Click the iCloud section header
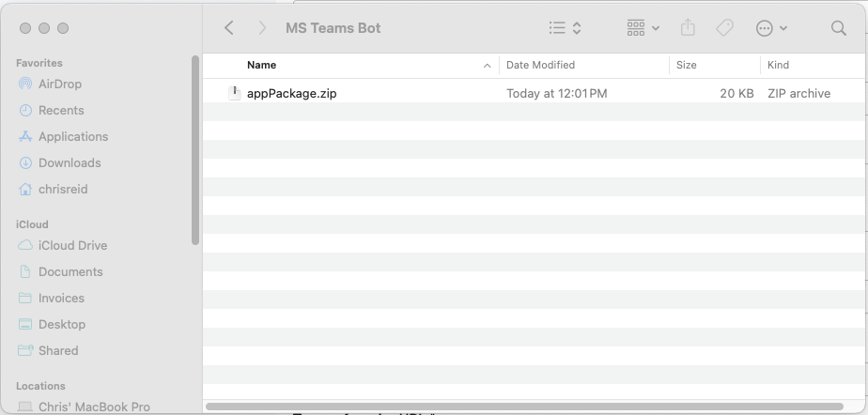Screen dimensions: 868x415 tap(32, 224)
